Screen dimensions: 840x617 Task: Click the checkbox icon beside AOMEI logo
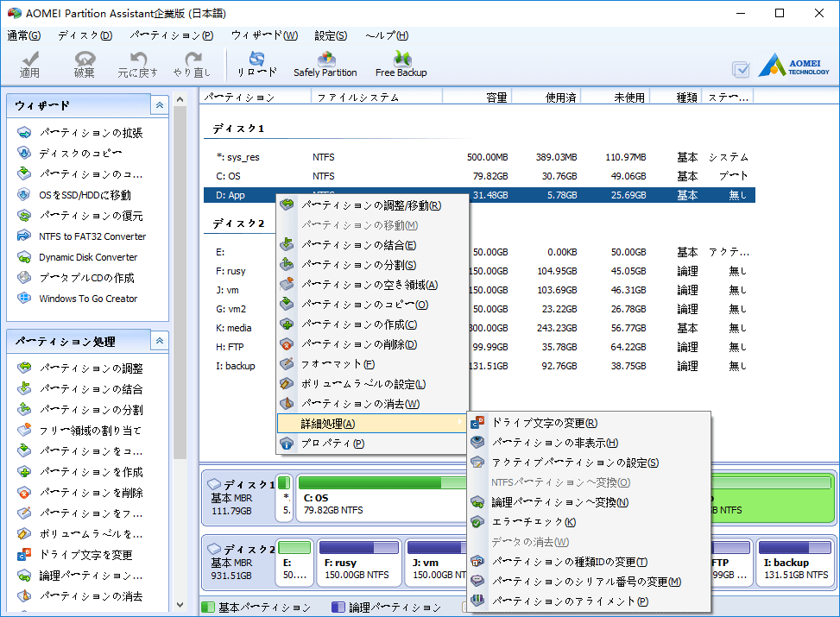741,68
